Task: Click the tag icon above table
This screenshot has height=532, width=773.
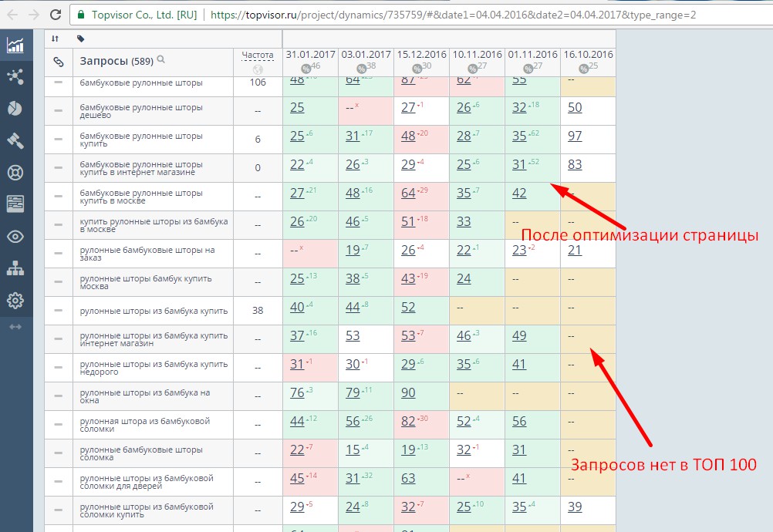Action: tap(80, 39)
